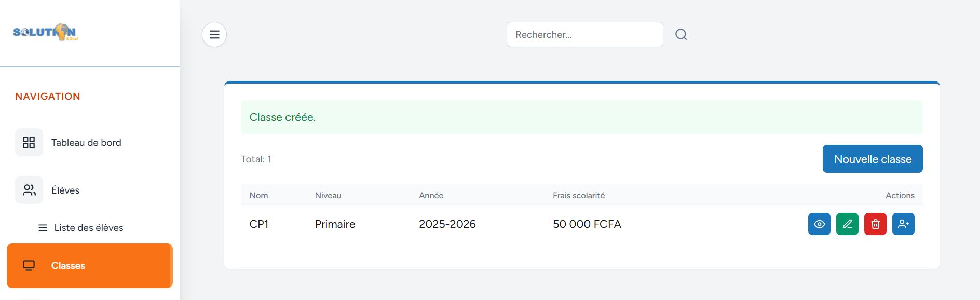The height and width of the screenshot is (300, 980).
Task: Open Liste des élèves submenu text
Action: tap(89, 228)
